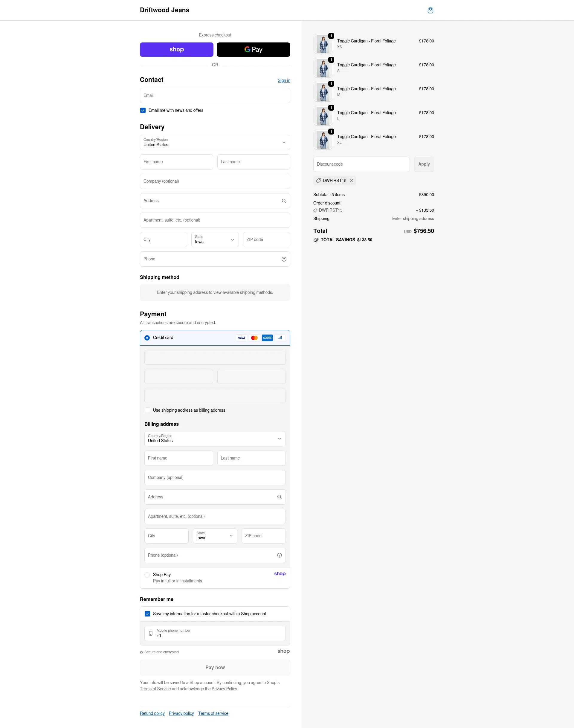Viewport: 574px width, 728px height.
Task: Open the billing address State dropdown
Action: pos(214,536)
